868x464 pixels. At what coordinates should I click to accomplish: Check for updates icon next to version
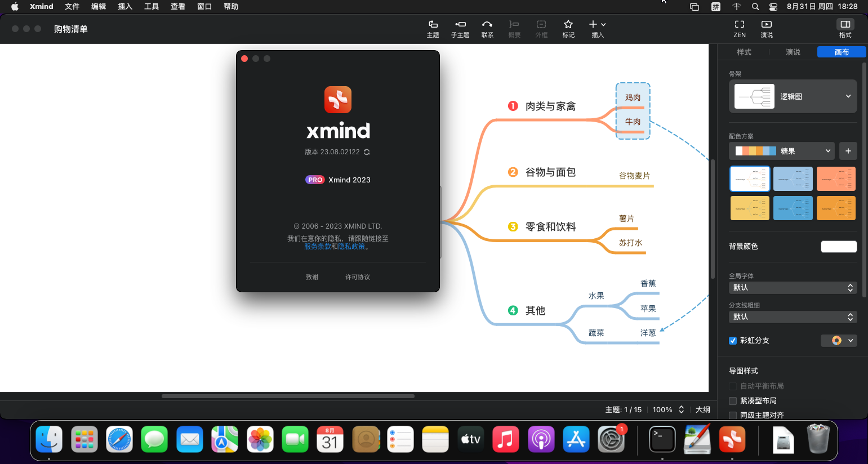(367, 152)
